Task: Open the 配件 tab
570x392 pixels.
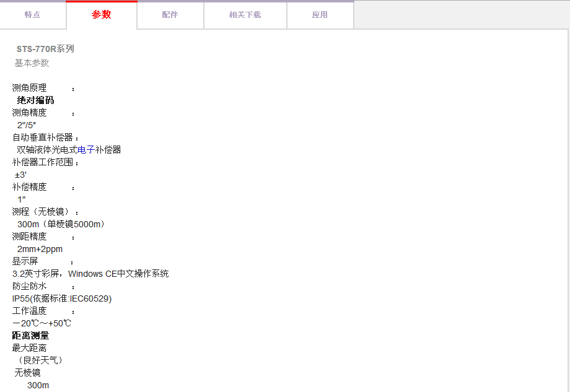Action: pos(170,15)
